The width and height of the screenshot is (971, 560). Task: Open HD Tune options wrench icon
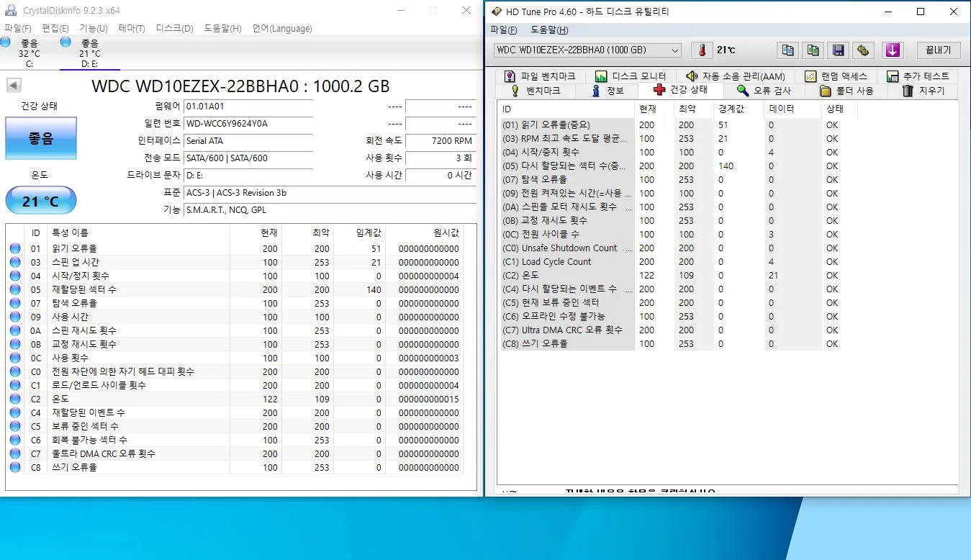coord(864,50)
